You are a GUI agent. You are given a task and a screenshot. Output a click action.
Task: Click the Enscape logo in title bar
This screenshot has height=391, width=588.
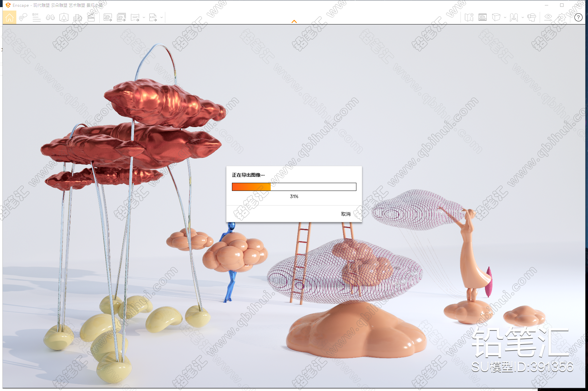[x=8, y=5]
